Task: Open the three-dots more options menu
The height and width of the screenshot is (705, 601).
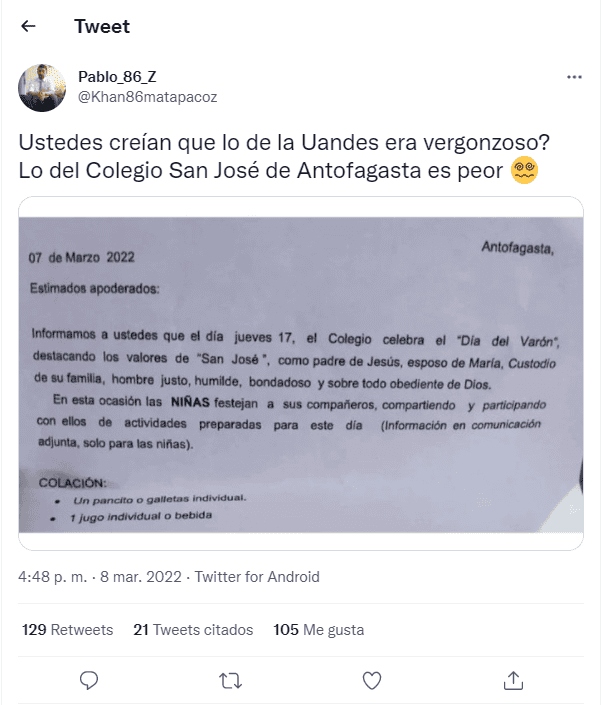Action: click(x=574, y=77)
